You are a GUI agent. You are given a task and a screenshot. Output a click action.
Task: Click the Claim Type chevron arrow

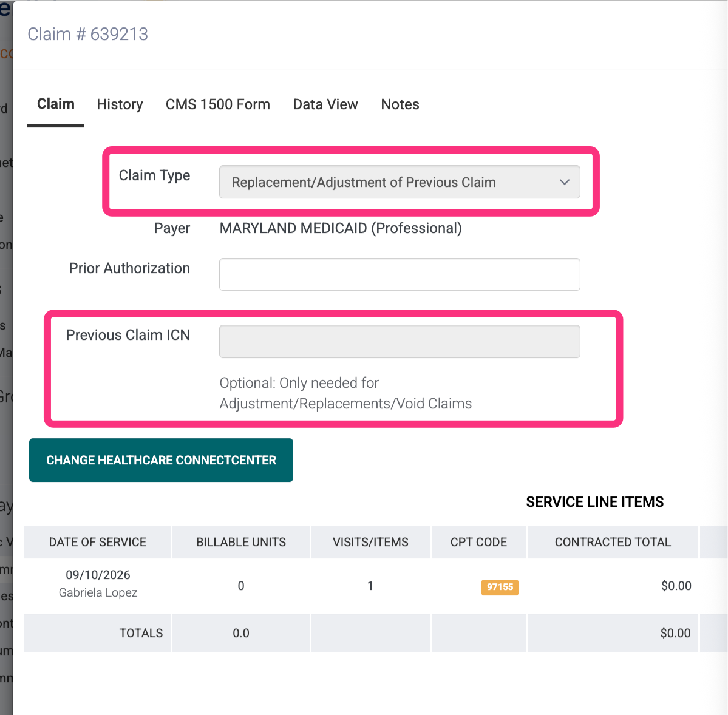(x=564, y=182)
